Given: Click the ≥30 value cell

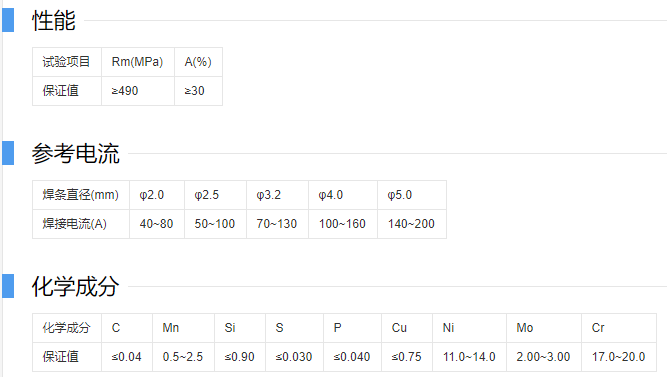Looking at the screenshot, I should (x=198, y=91).
